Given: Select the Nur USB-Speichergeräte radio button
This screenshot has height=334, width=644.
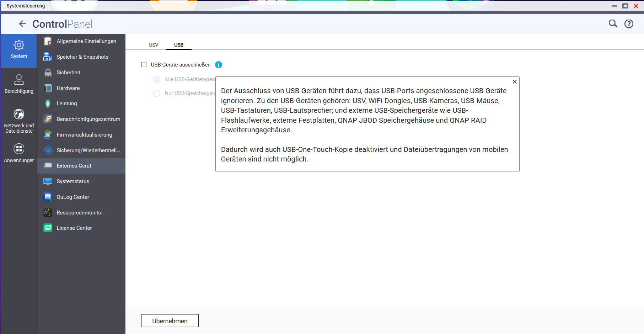Looking at the screenshot, I should [157, 93].
